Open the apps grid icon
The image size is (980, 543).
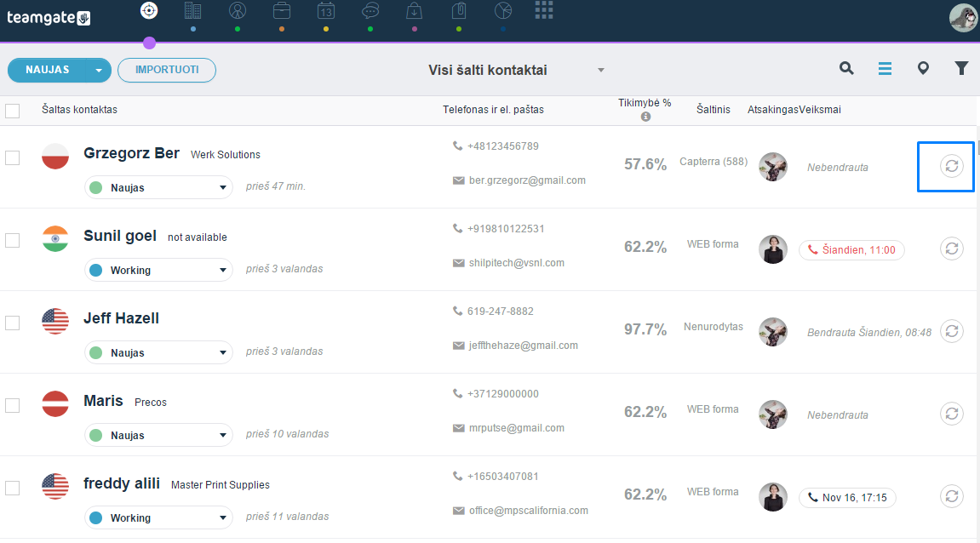click(x=544, y=10)
